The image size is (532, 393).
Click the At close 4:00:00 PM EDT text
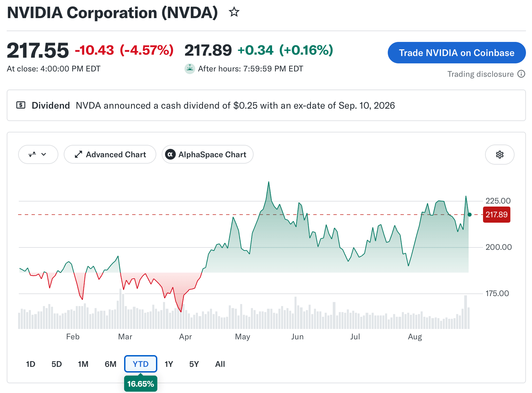pos(54,69)
